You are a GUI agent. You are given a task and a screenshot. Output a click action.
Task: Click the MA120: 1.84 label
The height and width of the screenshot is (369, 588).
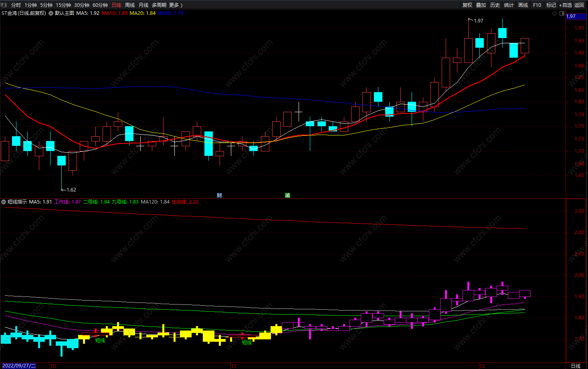click(x=155, y=202)
